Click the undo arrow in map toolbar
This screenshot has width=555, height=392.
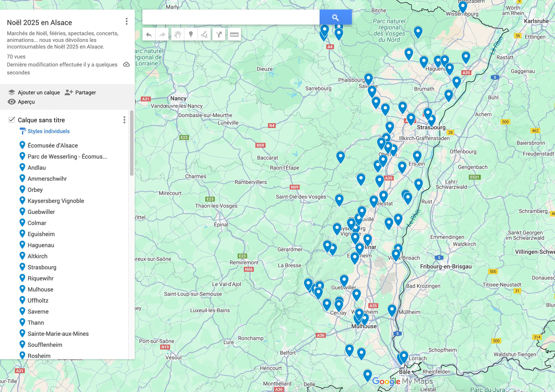click(149, 35)
